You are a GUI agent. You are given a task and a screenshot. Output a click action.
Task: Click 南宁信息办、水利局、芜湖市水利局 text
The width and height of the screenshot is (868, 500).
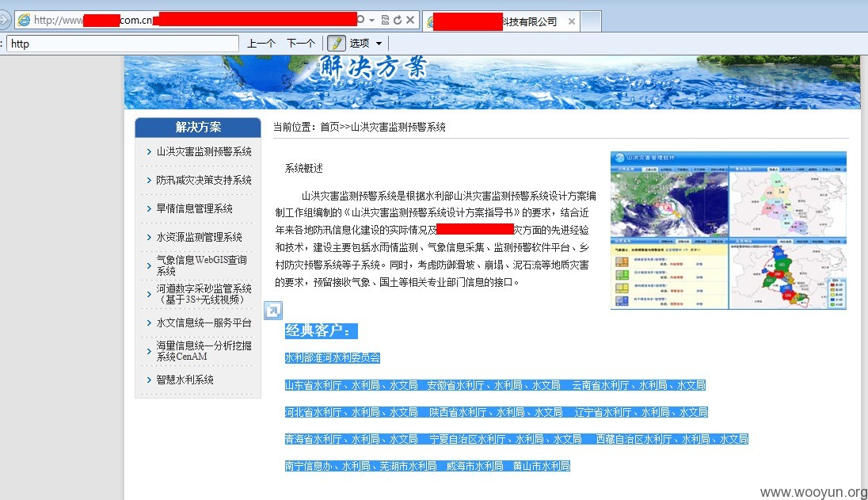tap(360, 466)
